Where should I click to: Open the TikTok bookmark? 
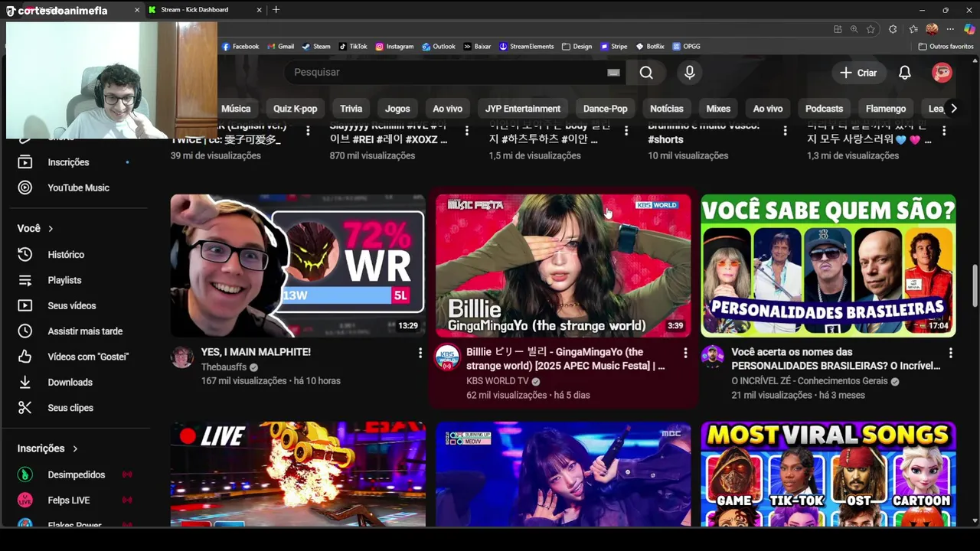[x=353, y=46]
